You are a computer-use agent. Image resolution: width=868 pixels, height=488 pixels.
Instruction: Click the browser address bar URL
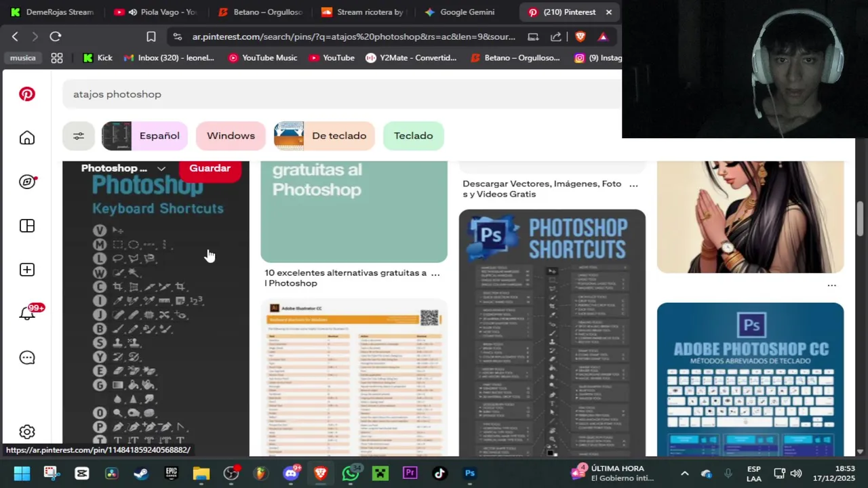(x=353, y=37)
